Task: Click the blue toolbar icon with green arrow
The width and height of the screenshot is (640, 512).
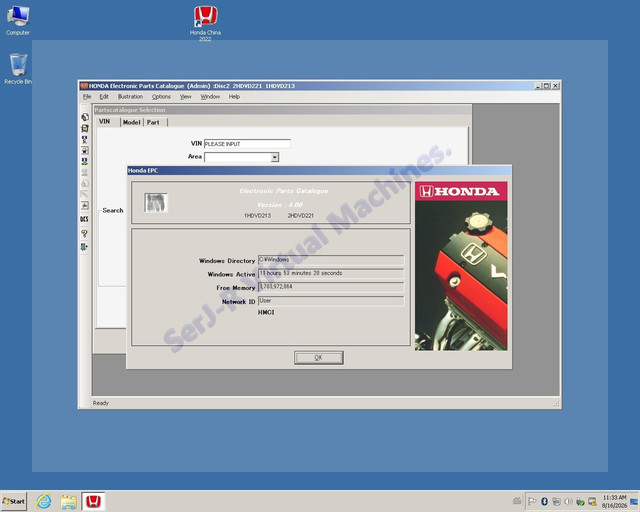Action: point(84,161)
